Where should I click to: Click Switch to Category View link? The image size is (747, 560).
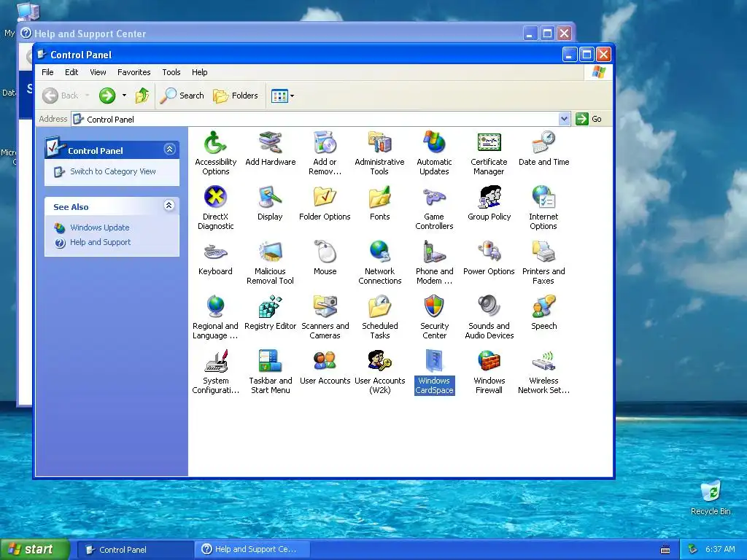113,171
